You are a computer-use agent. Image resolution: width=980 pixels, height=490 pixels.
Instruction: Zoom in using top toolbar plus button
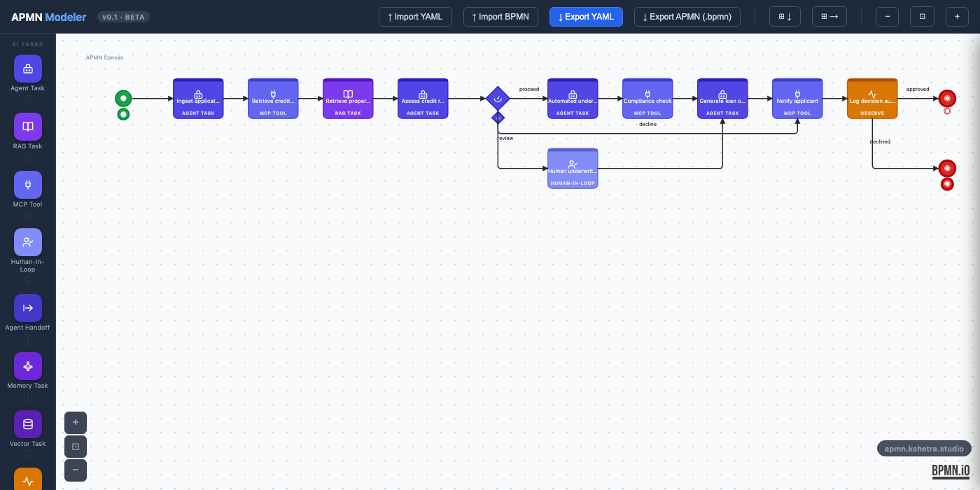(x=957, y=17)
